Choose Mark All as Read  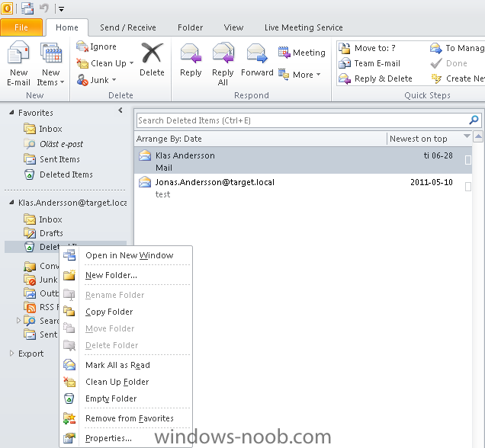126,365
